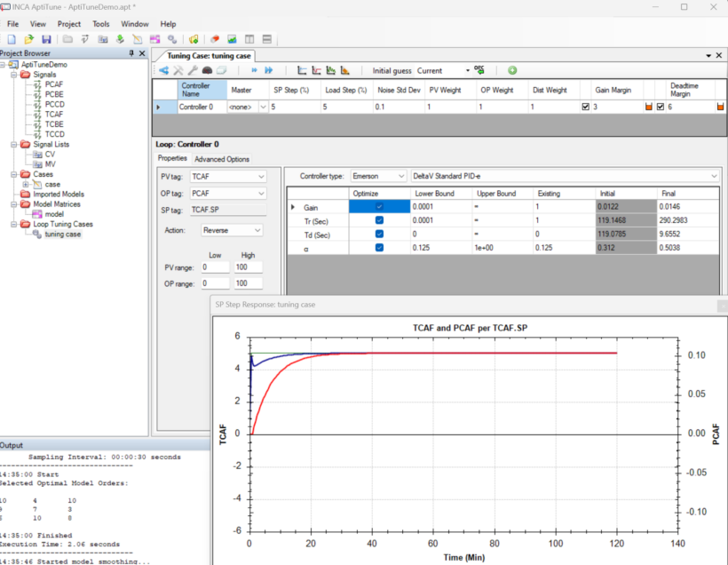Click the PV range High input field

click(x=248, y=267)
